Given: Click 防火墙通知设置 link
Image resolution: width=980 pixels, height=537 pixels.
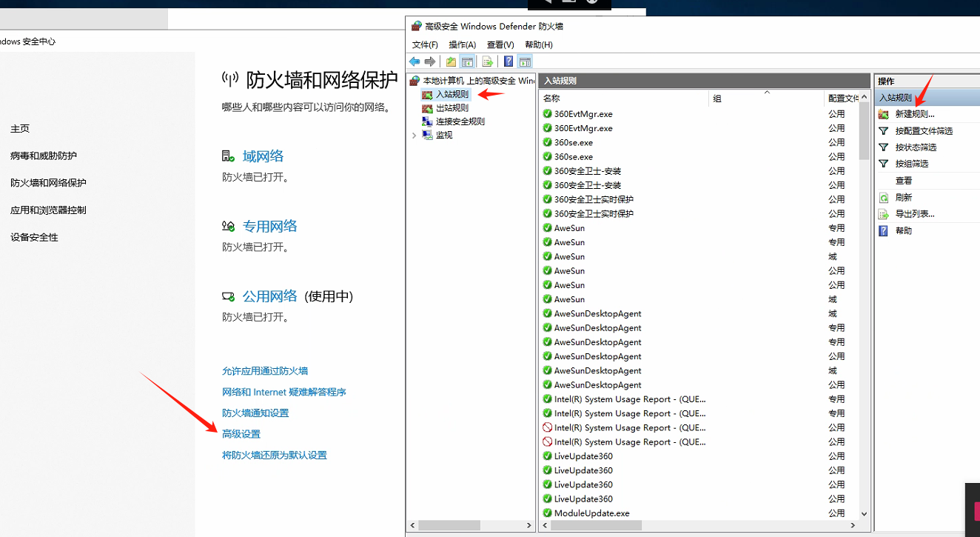Looking at the screenshot, I should (x=255, y=413).
